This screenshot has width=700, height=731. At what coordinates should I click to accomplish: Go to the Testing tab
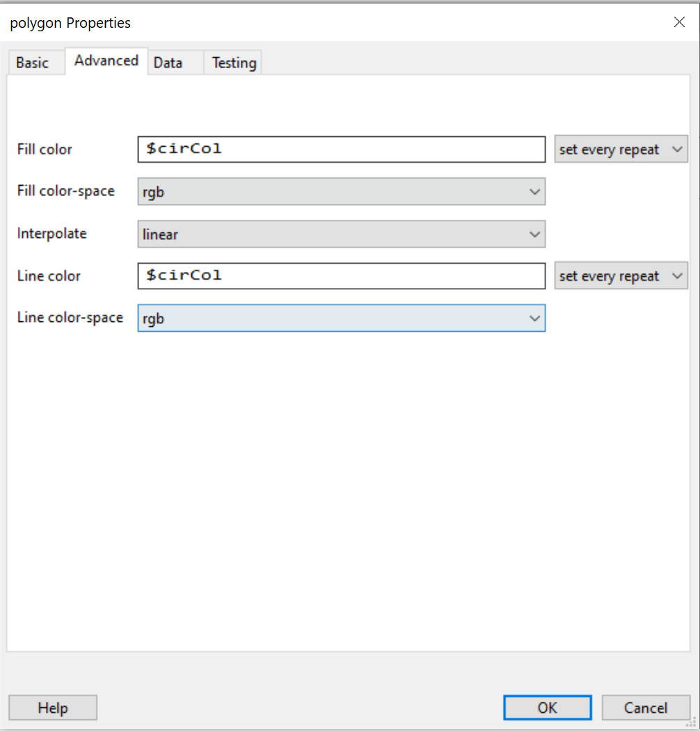tap(234, 63)
